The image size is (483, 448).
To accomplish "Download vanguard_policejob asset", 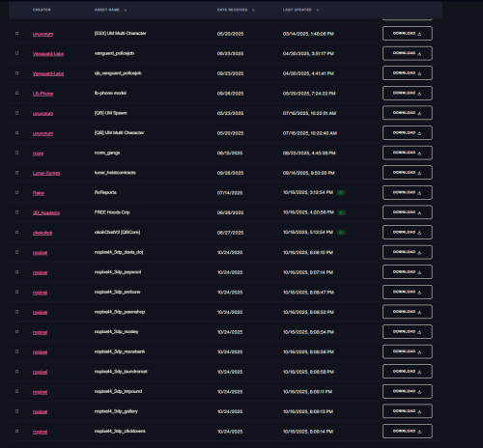I will pos(408,53).
